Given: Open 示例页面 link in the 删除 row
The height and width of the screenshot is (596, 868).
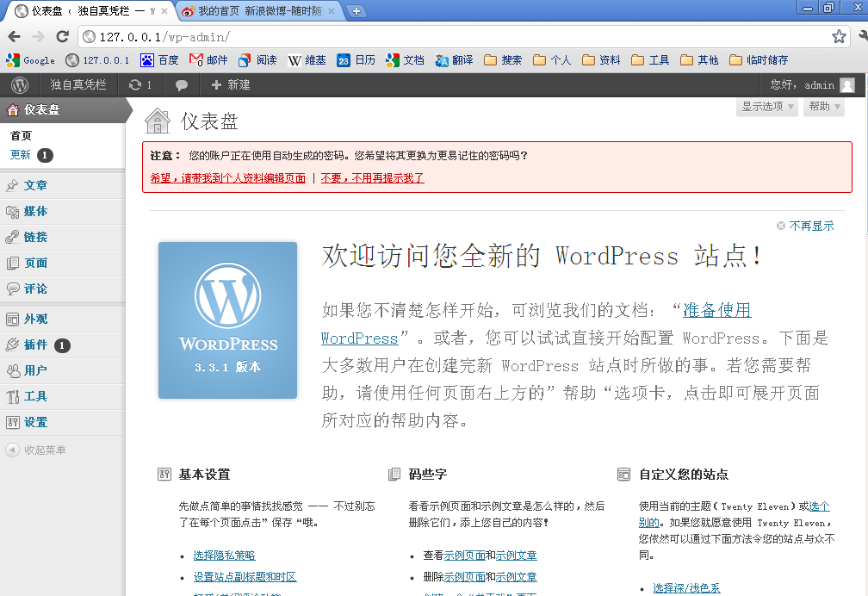Looking at the screenshot, I should click(464, 576).
